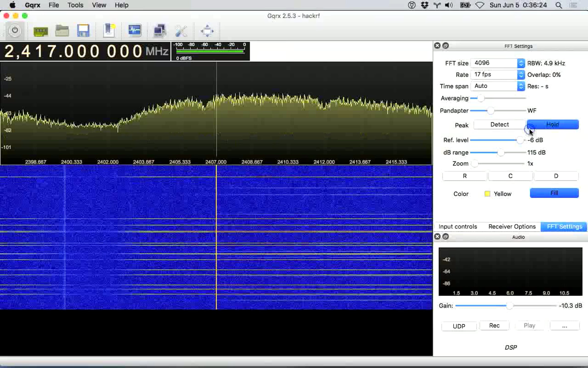Click the D demod button
This screenshot has height=368, width=588.
click(x=556, y=176)
